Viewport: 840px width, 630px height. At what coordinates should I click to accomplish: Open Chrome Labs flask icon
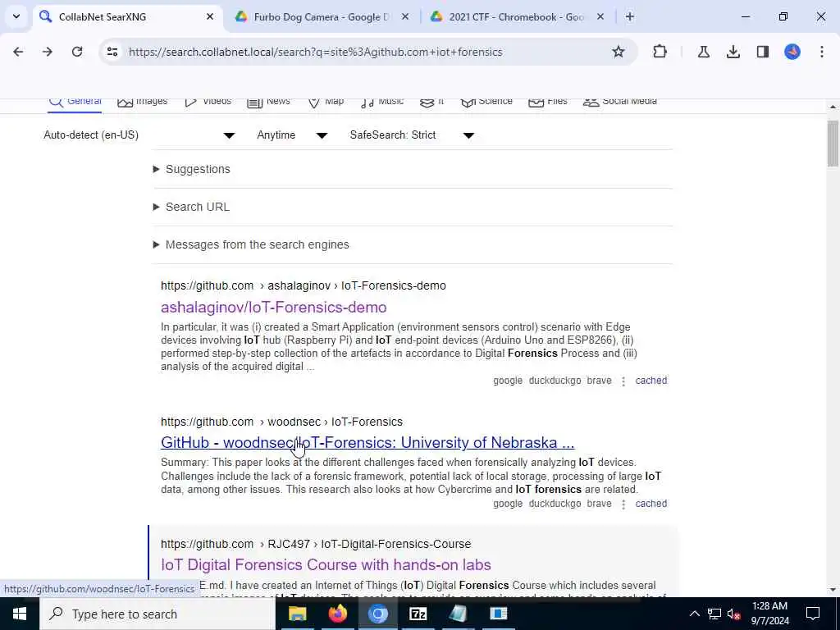(x=703, y=52)
